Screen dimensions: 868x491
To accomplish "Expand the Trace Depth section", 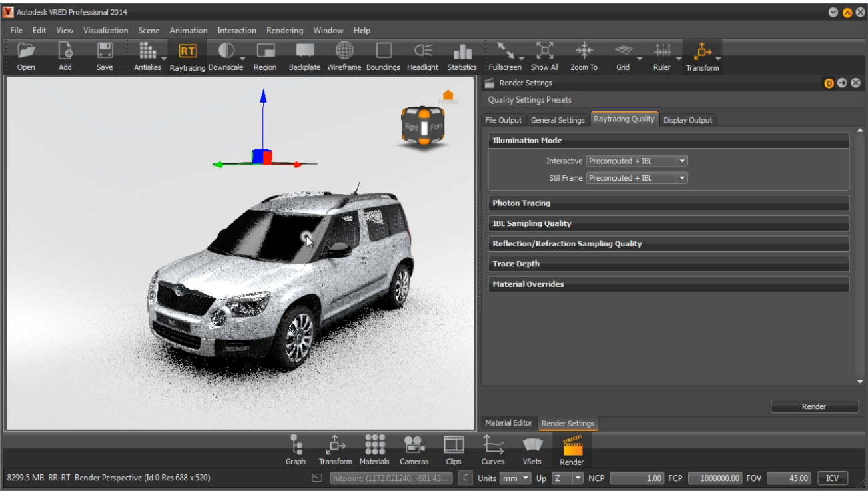I will tap(668, 264).
